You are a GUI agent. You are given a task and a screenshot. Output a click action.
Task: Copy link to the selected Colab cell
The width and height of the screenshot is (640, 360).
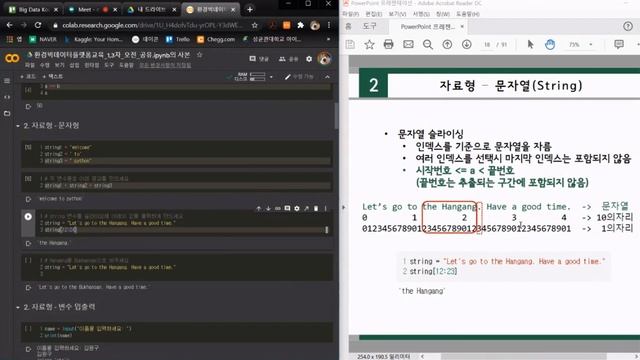(x=278, y=209)
